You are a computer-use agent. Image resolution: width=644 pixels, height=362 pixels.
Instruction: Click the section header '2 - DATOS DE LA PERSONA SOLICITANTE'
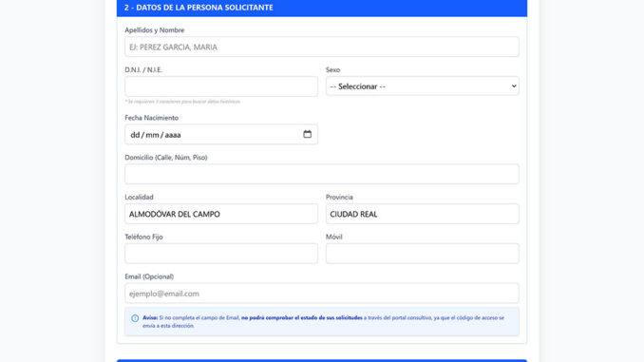(x=322, y=8)
